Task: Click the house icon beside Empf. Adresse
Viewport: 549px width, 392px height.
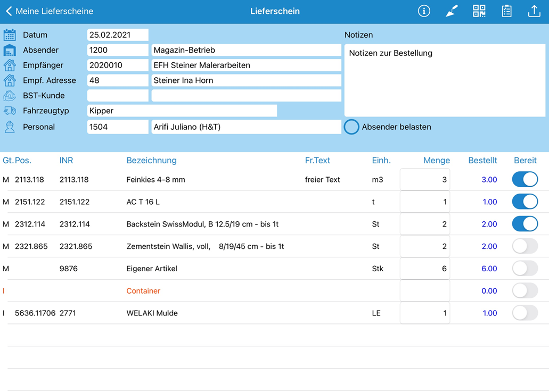Action: click(10, 80)
